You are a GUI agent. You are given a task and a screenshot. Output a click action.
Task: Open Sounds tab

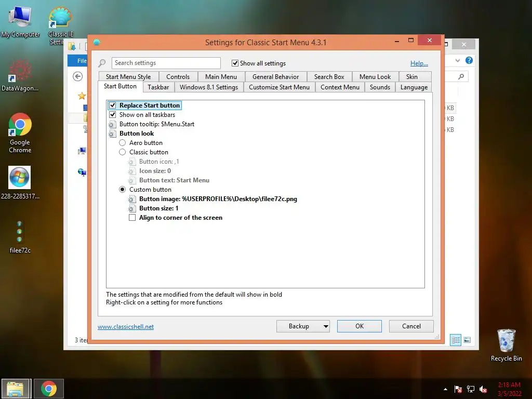pyautogui.click(x=380, y=87)
